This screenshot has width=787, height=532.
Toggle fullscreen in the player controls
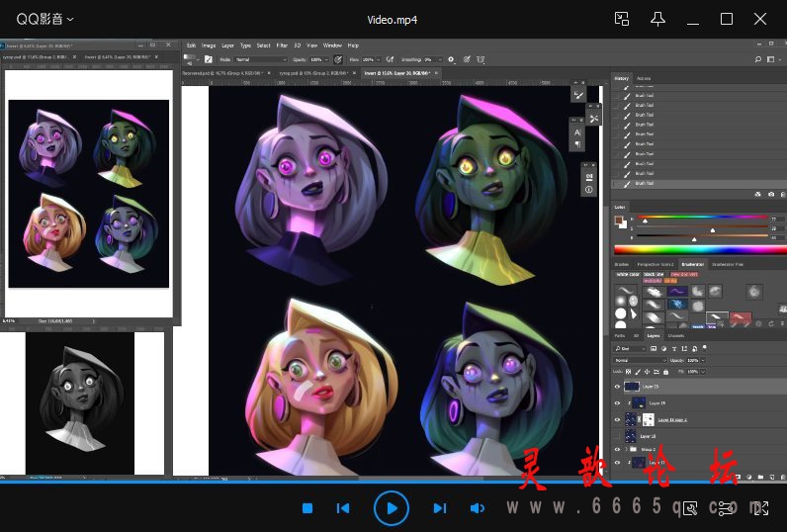pyautogui.click(x=761, y=508)
